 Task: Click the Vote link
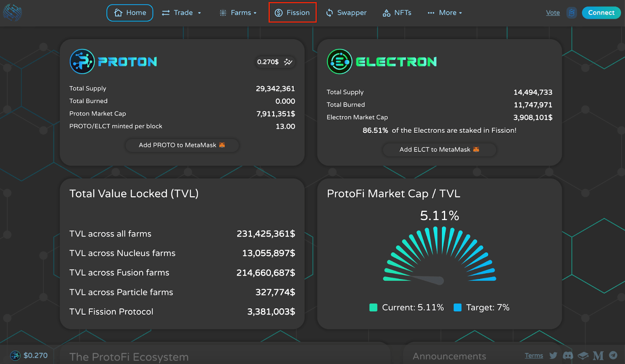point(553,13)
